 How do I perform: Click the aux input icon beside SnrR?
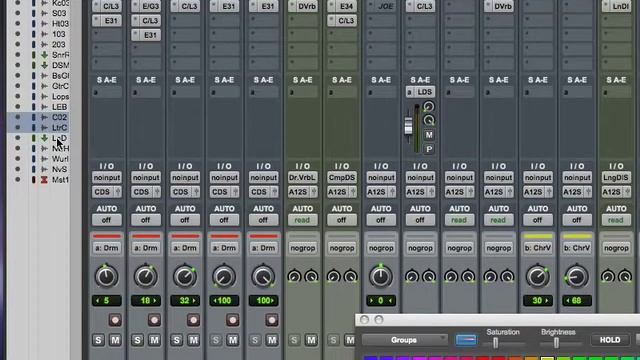(x=44, y=55)
